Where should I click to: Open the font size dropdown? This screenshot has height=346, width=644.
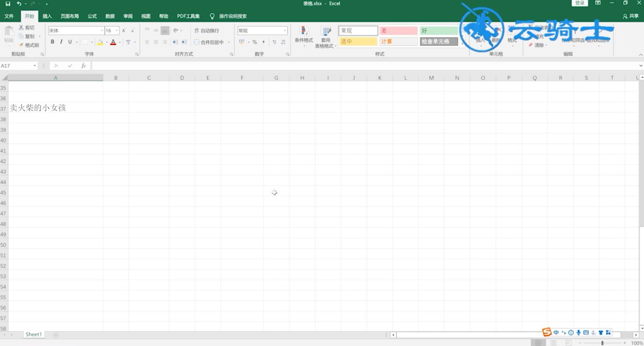pos(117,31)
